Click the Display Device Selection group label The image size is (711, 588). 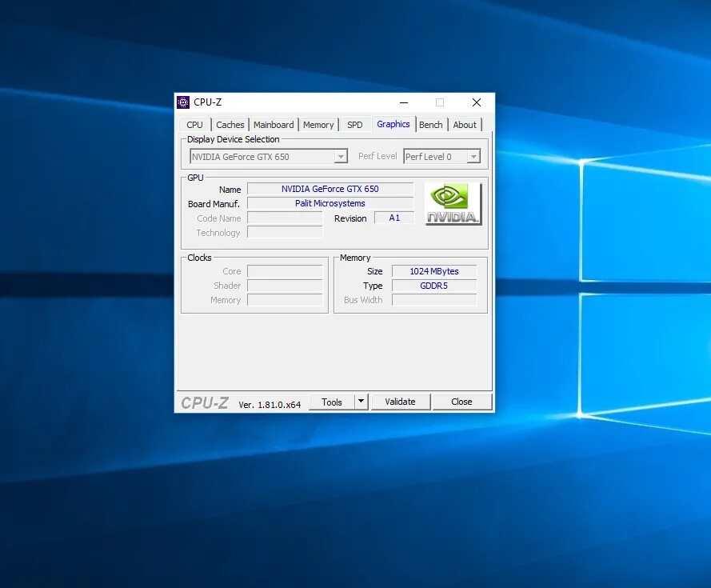click(233, 139)
